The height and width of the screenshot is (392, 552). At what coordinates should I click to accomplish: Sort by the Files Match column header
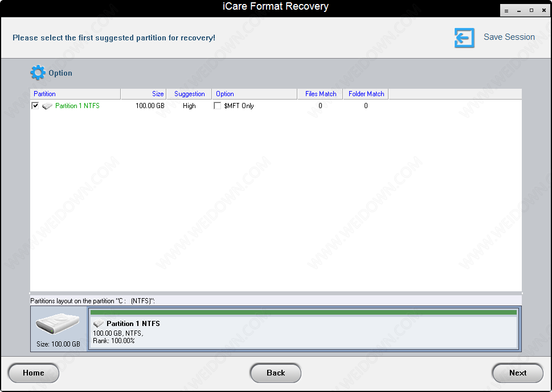click(320, 94)
